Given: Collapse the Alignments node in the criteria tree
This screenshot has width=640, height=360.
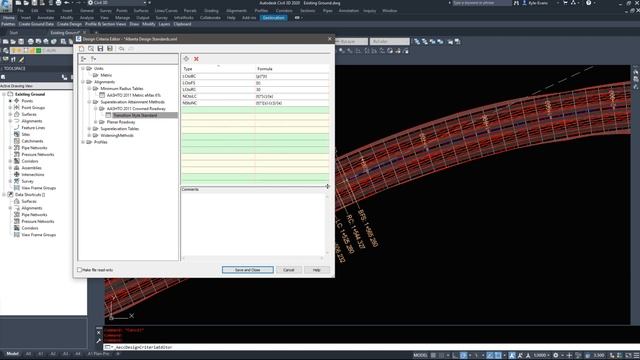Looking at the screenshot, I should click(x=83, y=82).
